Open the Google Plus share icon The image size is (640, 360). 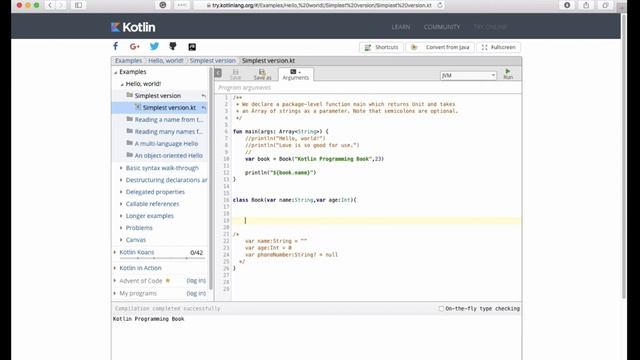[x=135, y=47]
